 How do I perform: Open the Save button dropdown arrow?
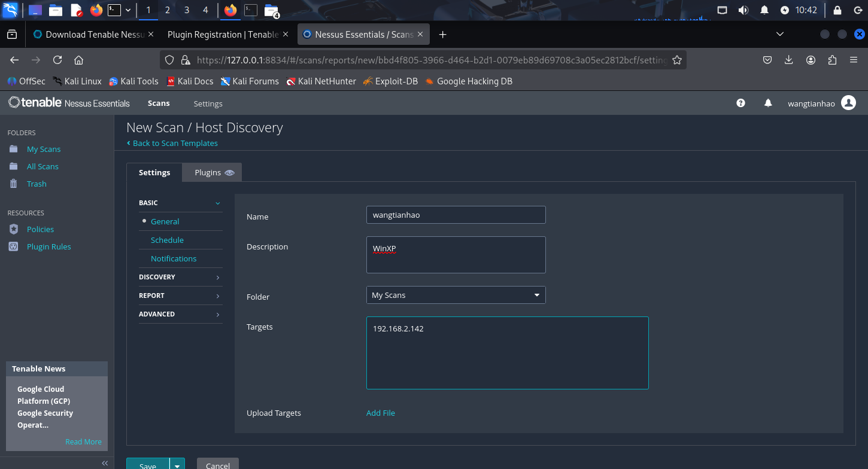[177, 465]
